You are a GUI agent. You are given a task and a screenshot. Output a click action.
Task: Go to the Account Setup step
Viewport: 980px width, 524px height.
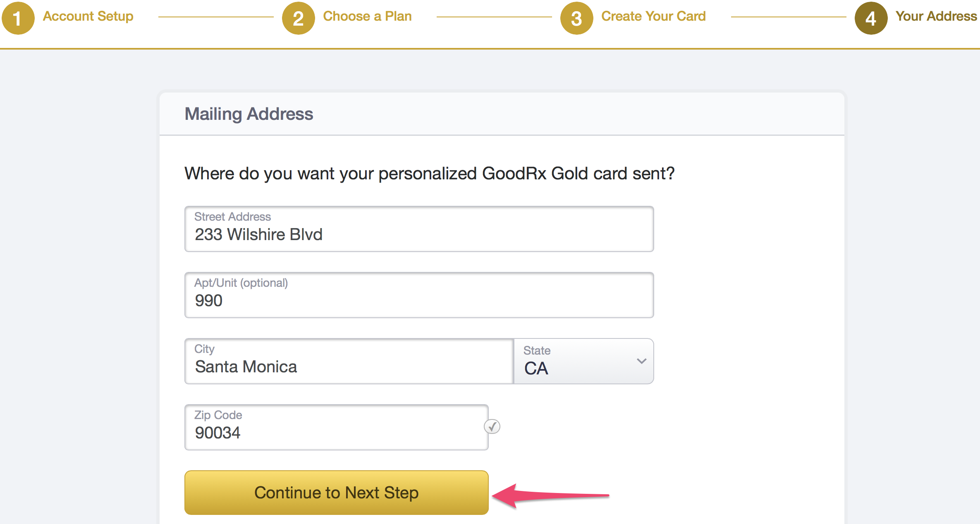(x=88, y=16)
